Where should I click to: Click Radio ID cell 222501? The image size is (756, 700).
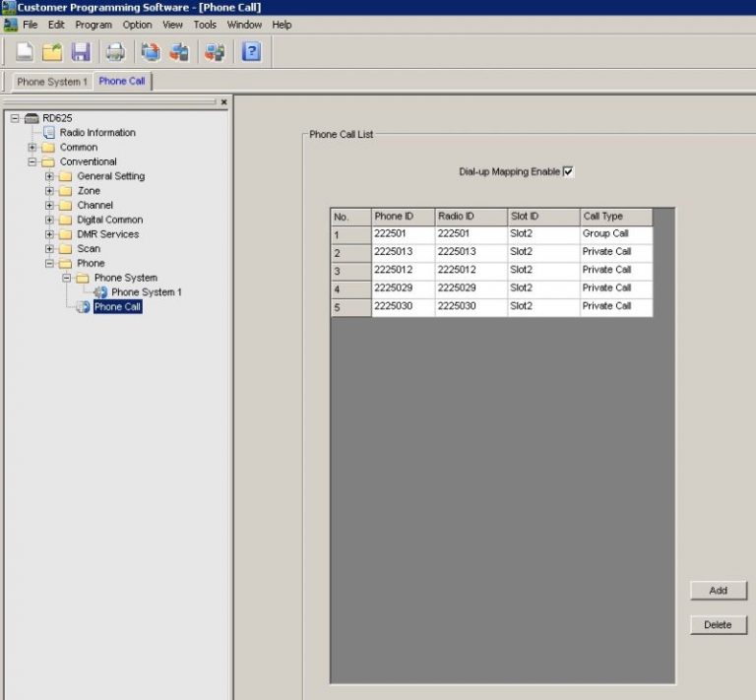(472, 233)
